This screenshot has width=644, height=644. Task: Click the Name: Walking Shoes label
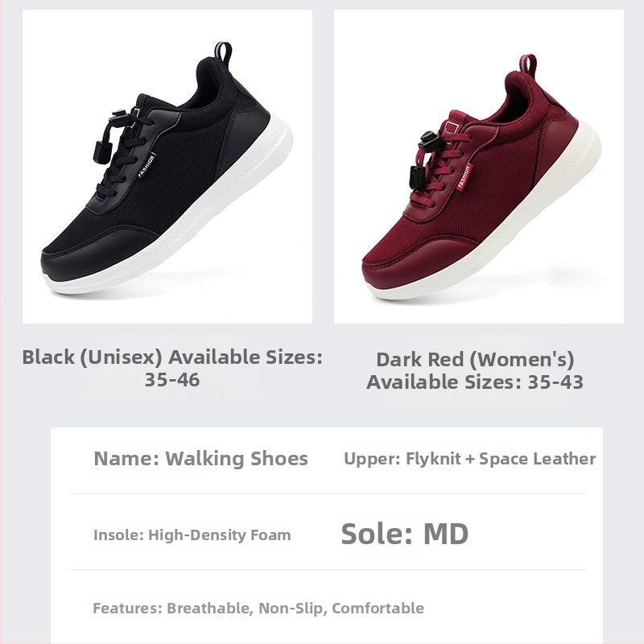[x=200, y=458]
